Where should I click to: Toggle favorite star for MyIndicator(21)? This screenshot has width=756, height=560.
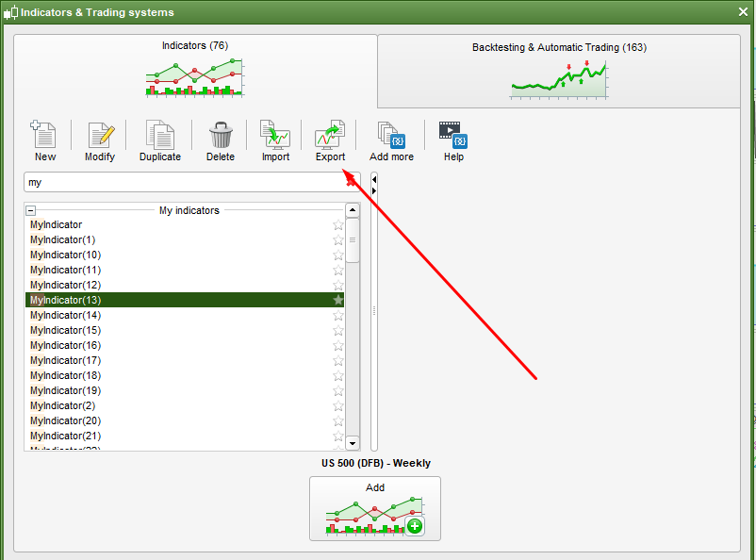(338, 436)
